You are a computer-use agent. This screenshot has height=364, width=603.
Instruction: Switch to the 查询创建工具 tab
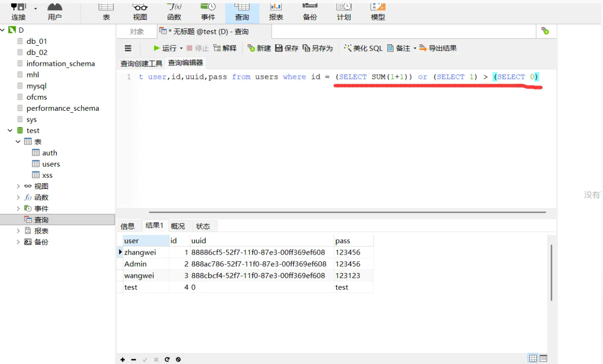[141, 64]
